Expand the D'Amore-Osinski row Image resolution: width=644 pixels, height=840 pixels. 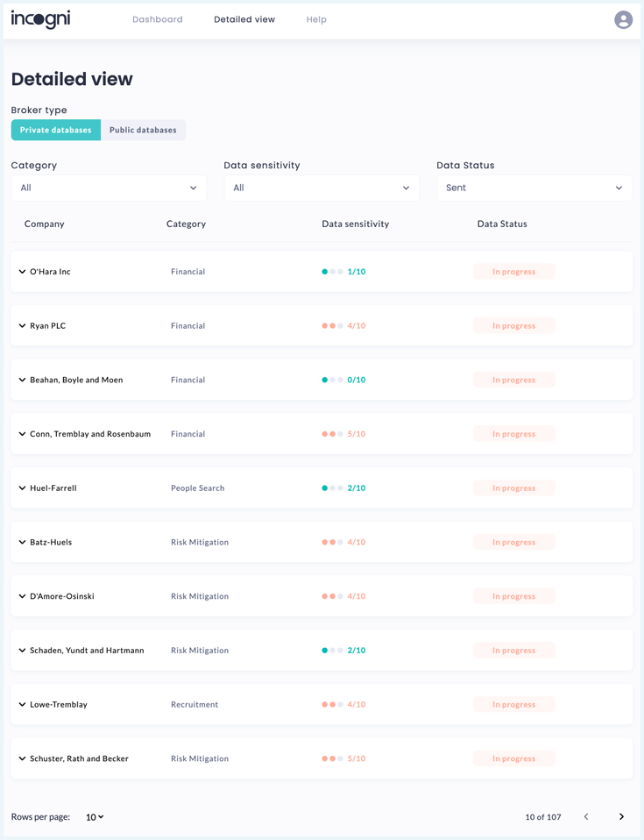[x=22, y=596]
